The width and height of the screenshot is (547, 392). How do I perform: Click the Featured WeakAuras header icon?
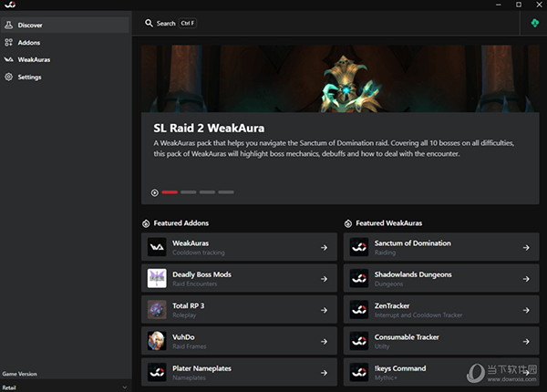click(x=348, y=223)
